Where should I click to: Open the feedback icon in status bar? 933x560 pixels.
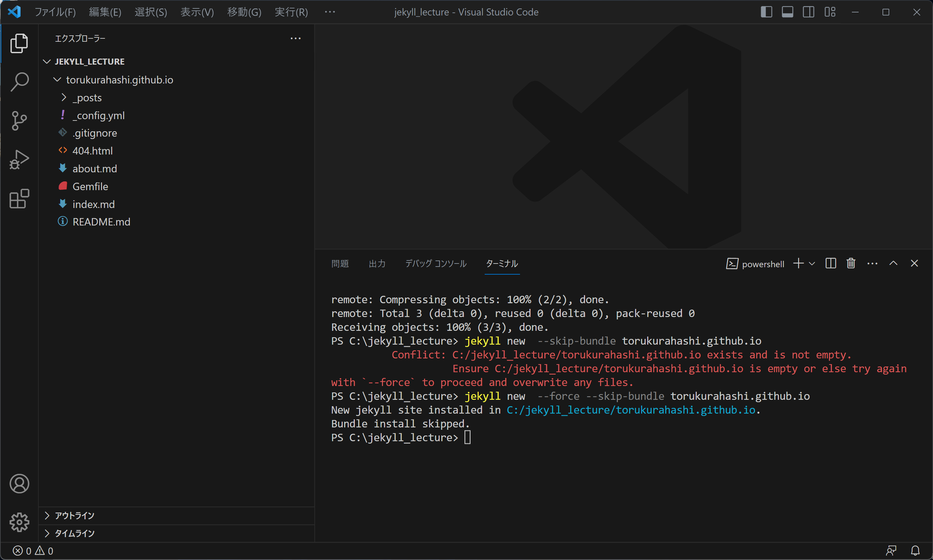891,551
